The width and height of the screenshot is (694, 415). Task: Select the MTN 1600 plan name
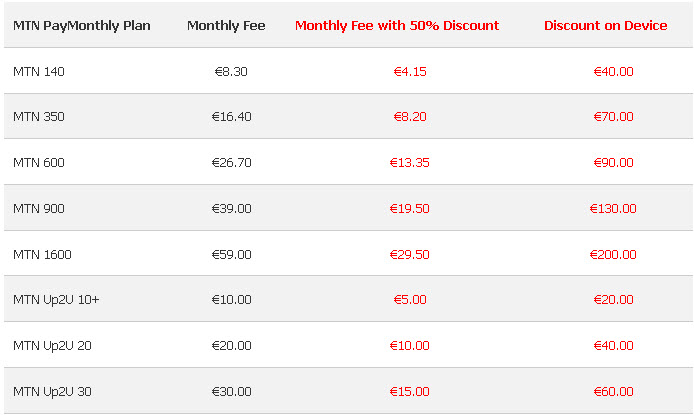pos(42,254)
